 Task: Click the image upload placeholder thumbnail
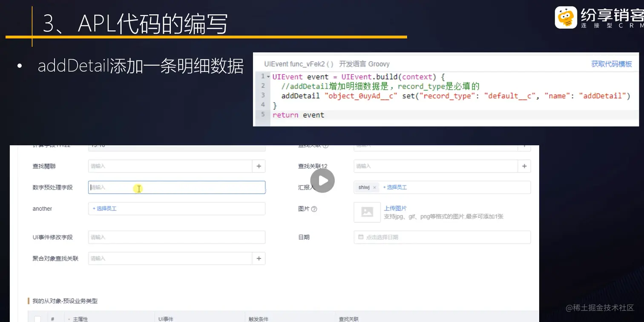click(x=367, y=212)
